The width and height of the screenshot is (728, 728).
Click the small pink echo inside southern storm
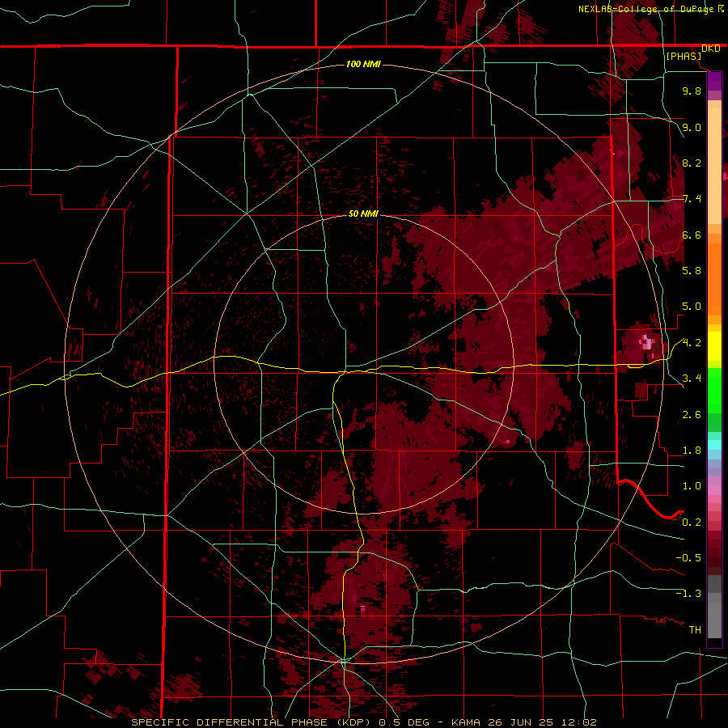point(362,607)
